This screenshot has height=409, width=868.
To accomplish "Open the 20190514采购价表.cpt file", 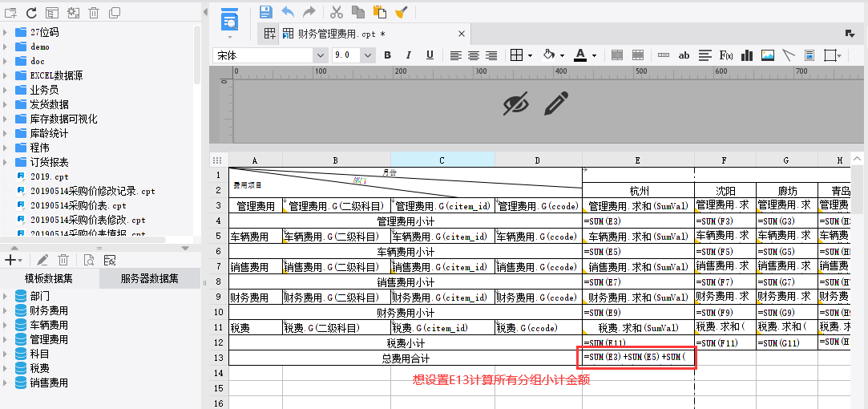I will pos(71,205).
